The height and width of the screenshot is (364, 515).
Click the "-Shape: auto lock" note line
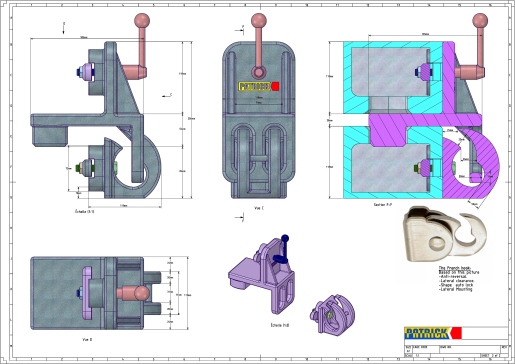tap(456, 285)
